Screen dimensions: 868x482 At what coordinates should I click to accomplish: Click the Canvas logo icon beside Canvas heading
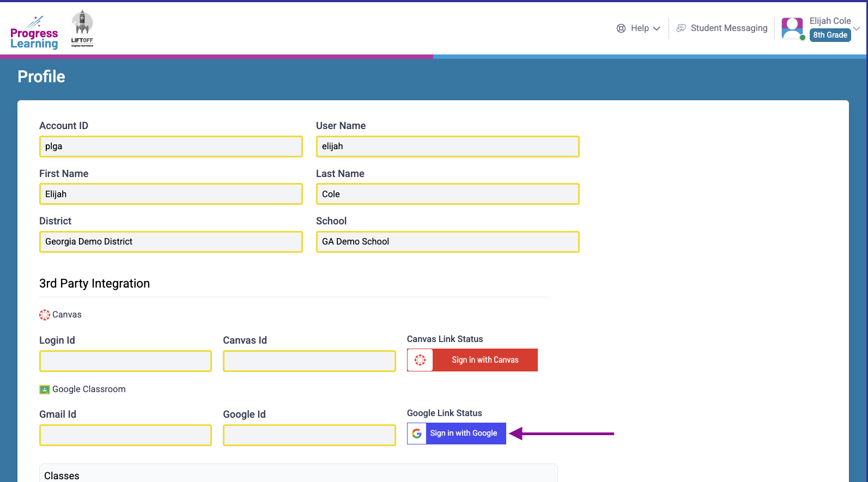45,315
